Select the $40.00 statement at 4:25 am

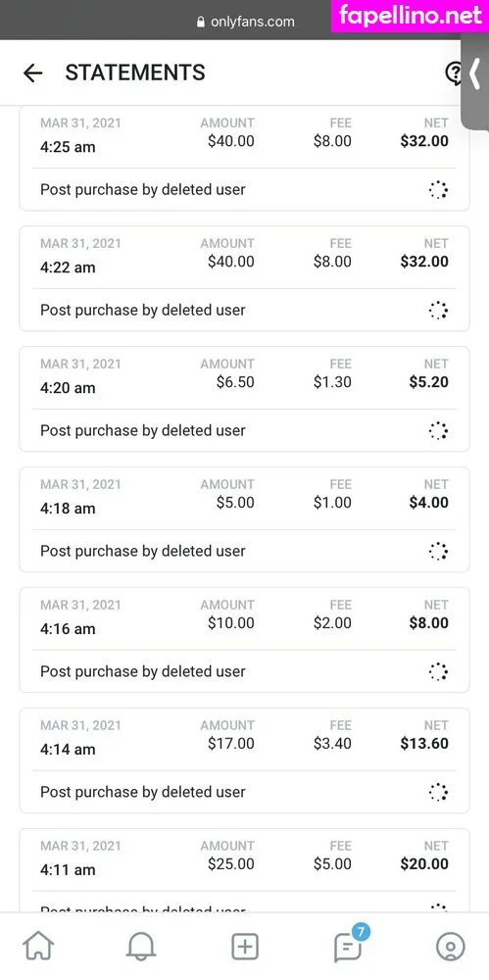pyautogui.click(x=245, y=158)
